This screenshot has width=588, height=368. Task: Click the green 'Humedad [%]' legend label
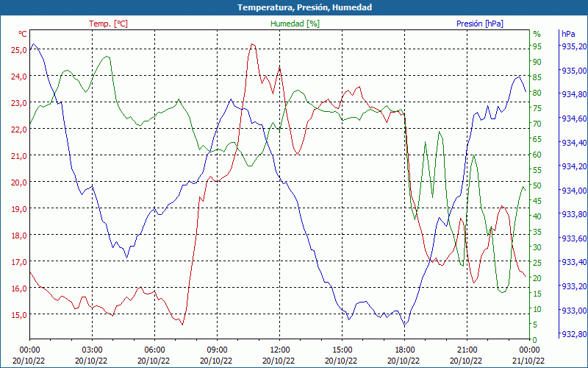[295, 24]
